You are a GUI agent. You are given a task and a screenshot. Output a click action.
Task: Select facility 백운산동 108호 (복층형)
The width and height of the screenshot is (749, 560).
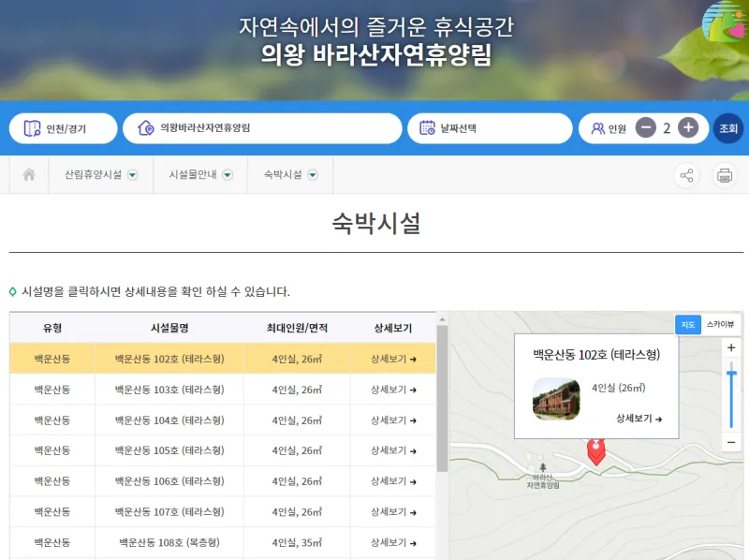[169, 543]
